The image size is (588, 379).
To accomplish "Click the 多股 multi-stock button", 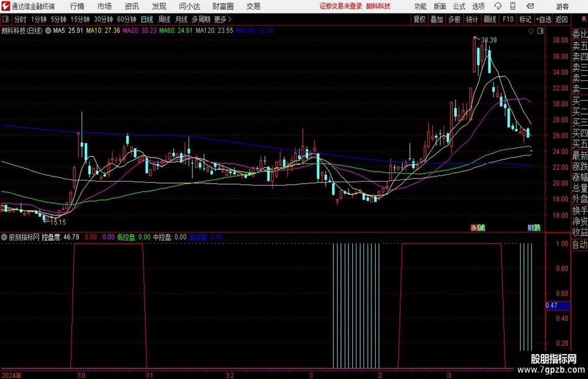I will click(x=454, y=19).
